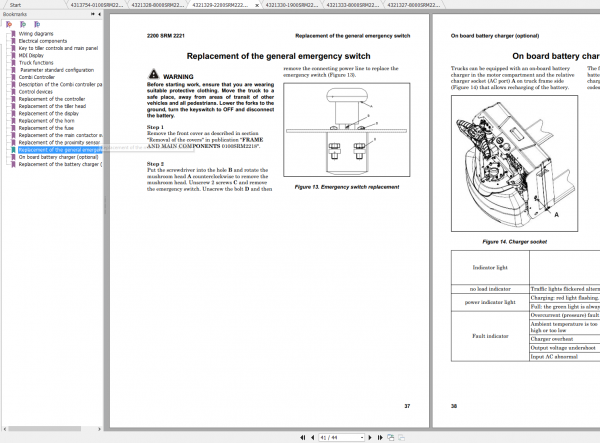Click the first bookmark toolbar icon (red flag)
Viewport: 600px width, 443px height.
pos(9,24)
